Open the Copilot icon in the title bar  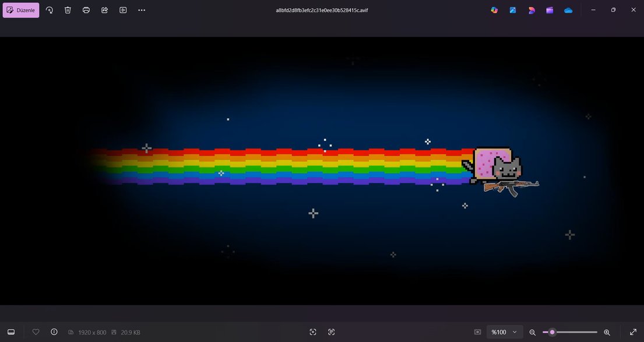tap(494, 10)
